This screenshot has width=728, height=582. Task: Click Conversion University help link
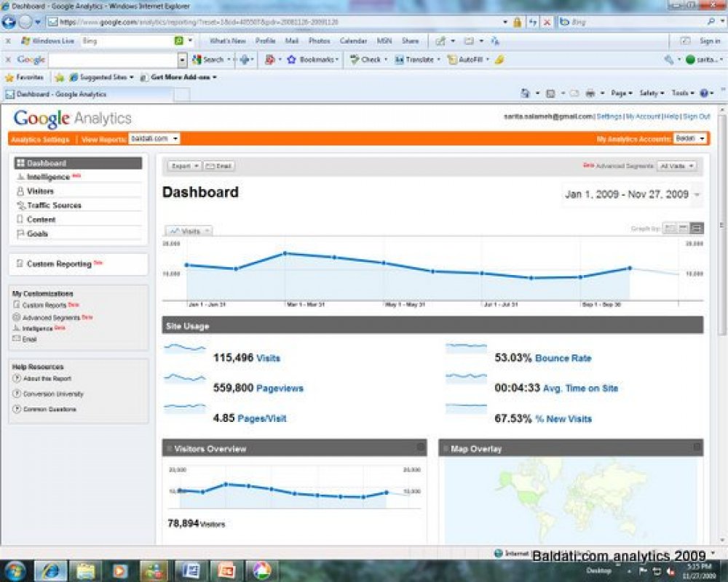(53, 394)
